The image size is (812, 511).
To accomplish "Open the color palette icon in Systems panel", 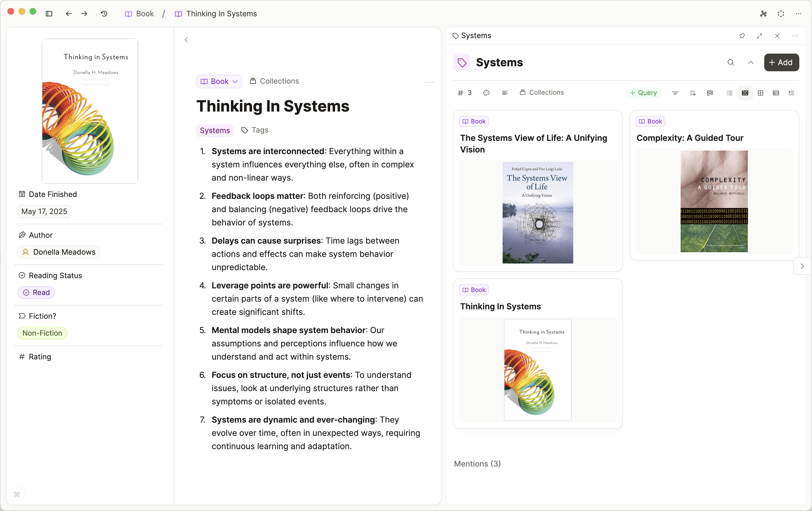I will click(486, 93).
